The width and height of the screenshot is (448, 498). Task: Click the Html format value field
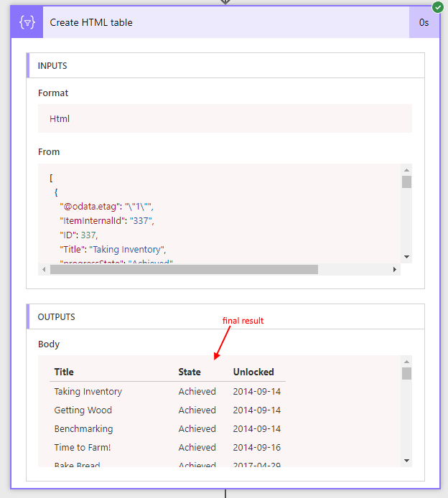click(225, 118)
